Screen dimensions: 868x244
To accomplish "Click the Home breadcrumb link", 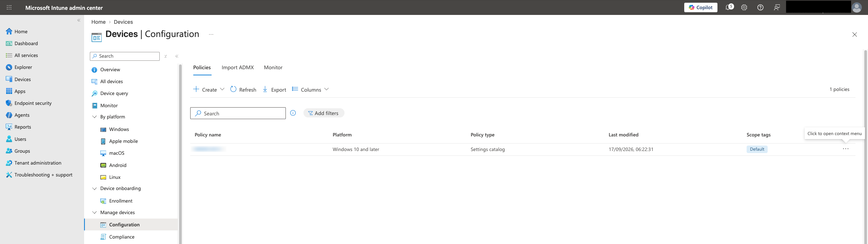I will (98, 22).
